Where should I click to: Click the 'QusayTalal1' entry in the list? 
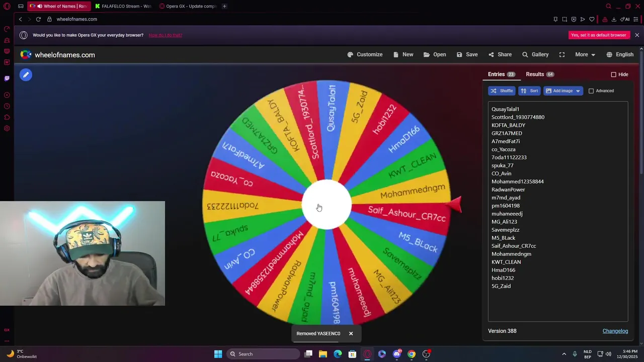pyautogui.click(x=505, y=109)
